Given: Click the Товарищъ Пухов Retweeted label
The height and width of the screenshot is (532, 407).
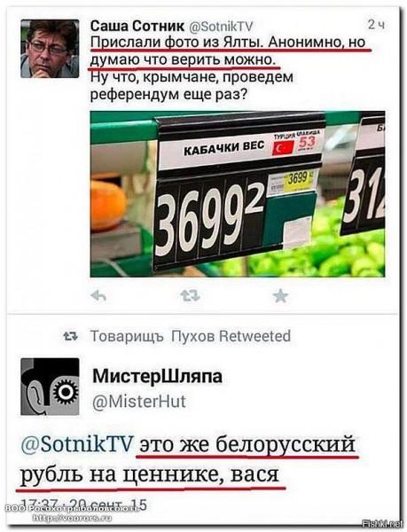Looking at the screenshot, I should pos(191,336).
